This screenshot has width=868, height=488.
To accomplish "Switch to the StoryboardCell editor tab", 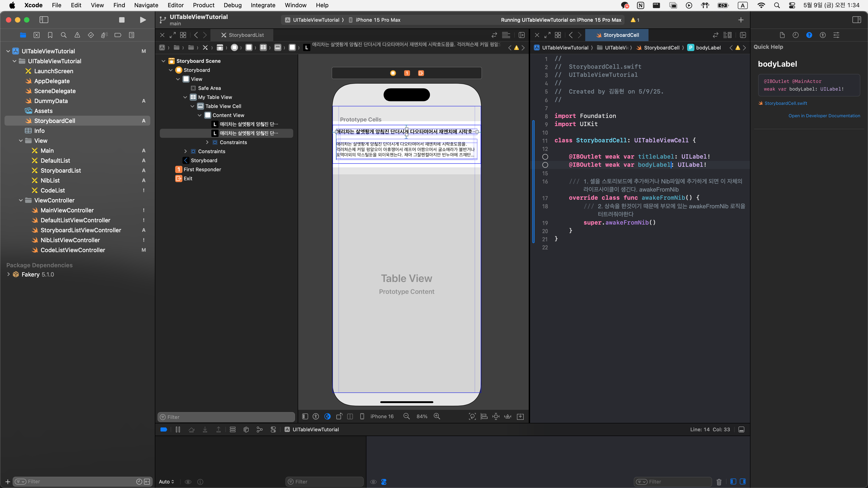I will (617, 35).
